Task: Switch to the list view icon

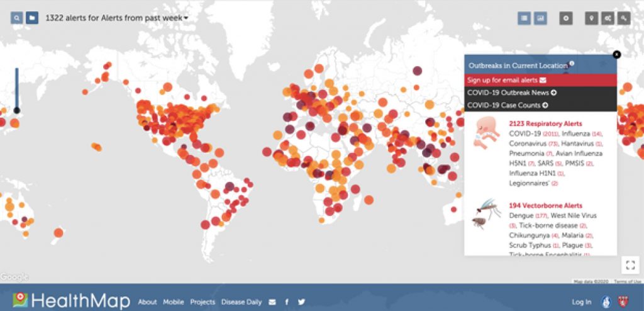Action: (525, 18)
